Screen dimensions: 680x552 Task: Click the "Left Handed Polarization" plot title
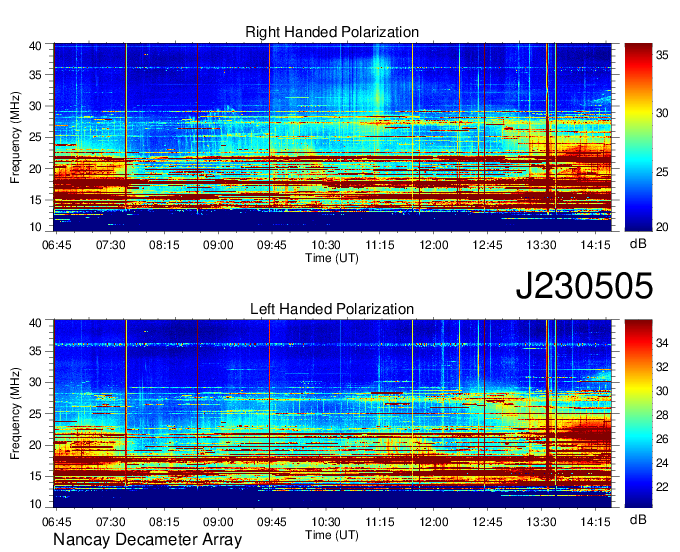coord(332,309)
